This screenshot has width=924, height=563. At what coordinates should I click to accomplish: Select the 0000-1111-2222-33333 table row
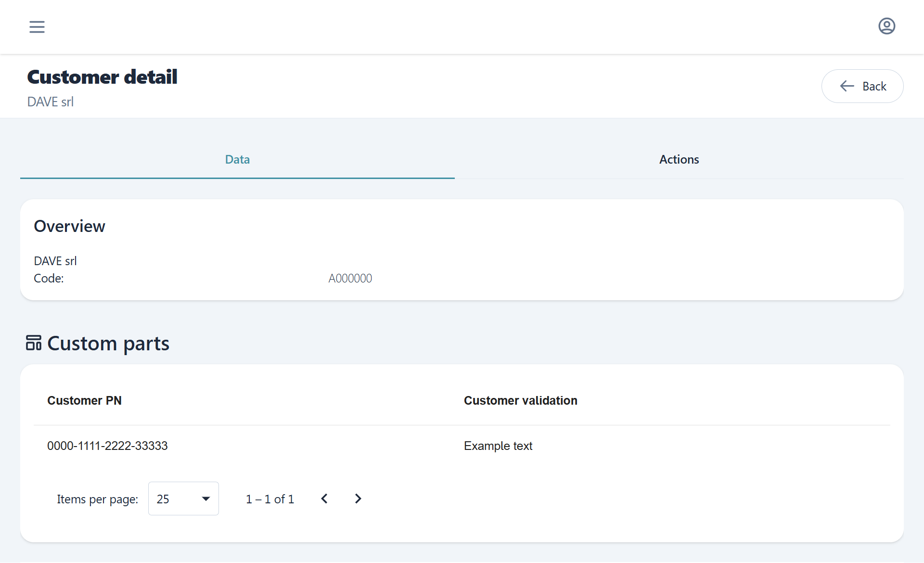coord(107,446)
